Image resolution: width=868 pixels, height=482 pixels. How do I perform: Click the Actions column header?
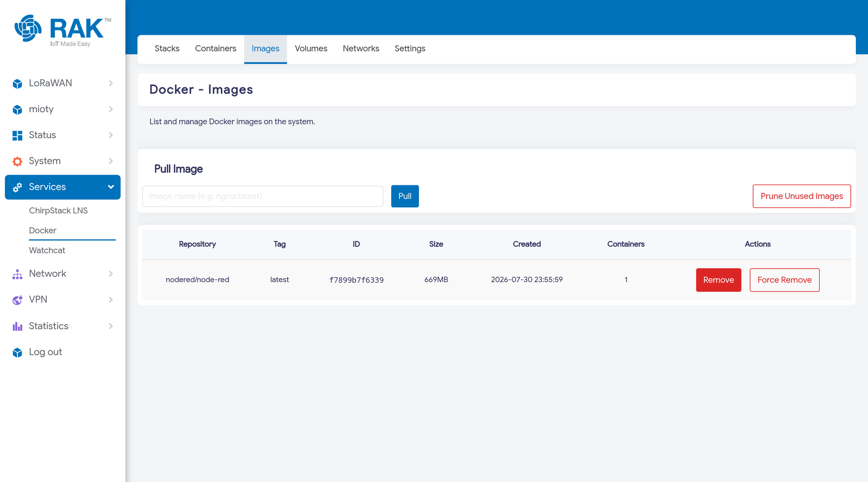pyautogui.click(x=758, y=244)
